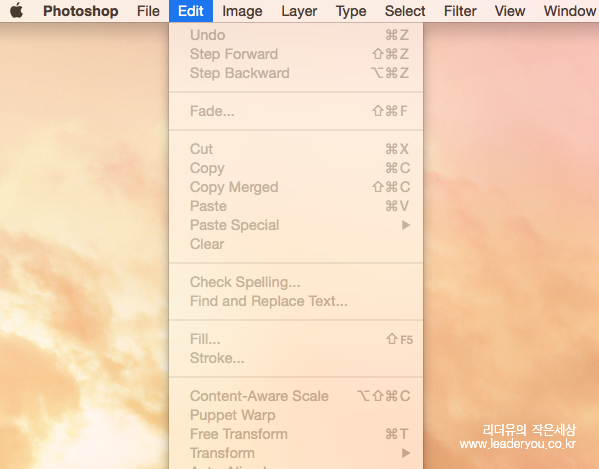Choose Fill... from the Edit menu
Screen dimensions: 599x469
point(296,339)
